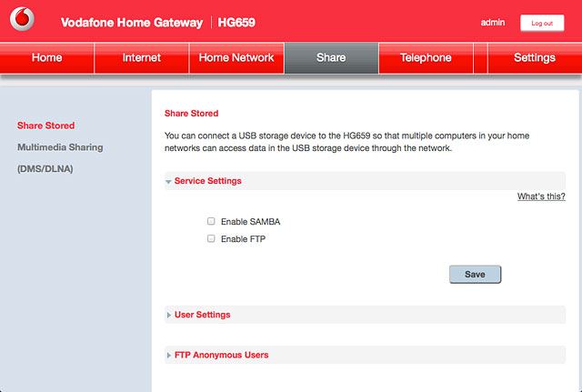The height and width of the screenshot is (392, 582).
Task: Collapse the Service Settings section arrow
Action: (x=168, y=182)
